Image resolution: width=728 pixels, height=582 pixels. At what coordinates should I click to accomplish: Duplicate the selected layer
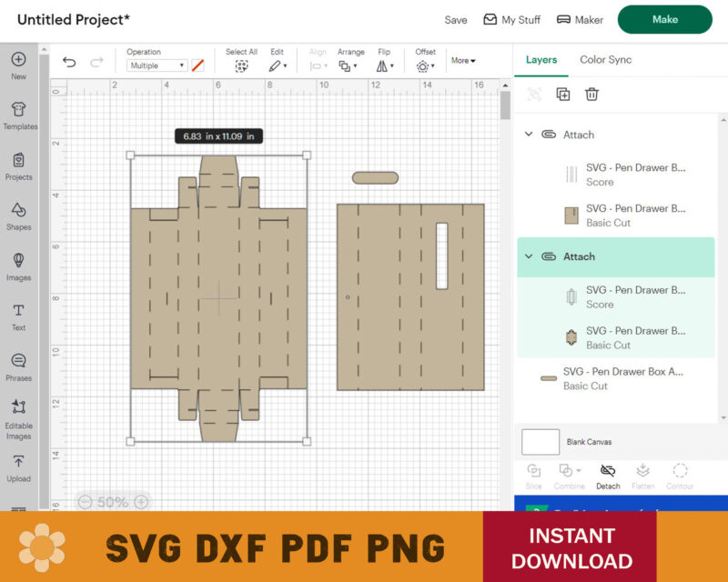click(562, 94)
